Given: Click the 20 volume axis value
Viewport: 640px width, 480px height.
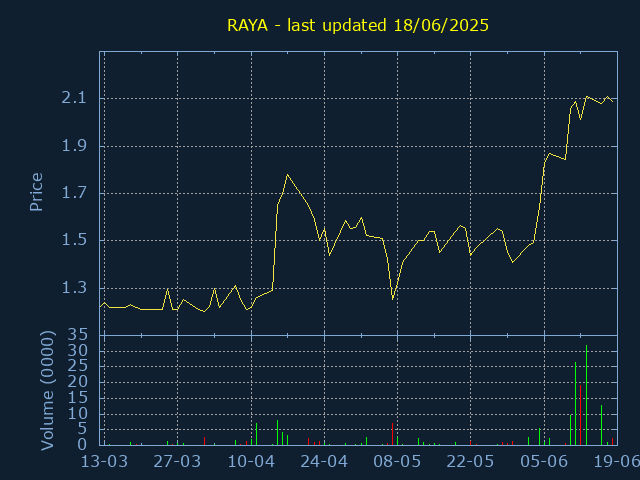Looking at the screenshot, I should pyautogui.click(x=78, y=382).
